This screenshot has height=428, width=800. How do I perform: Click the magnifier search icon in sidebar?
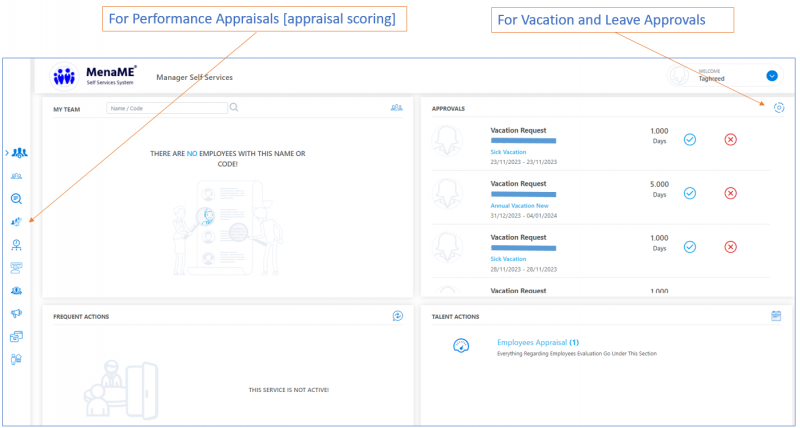pos(17,198)
